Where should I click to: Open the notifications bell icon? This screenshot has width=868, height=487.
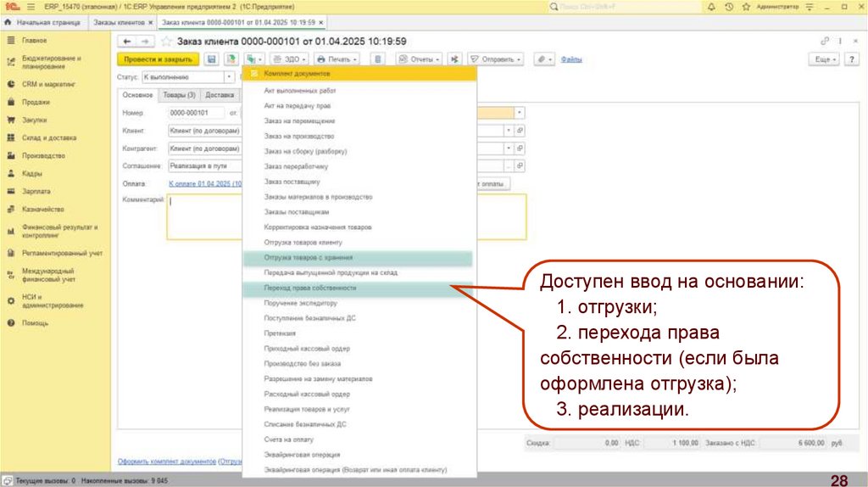pyautogui.click(x=710, y=7)
